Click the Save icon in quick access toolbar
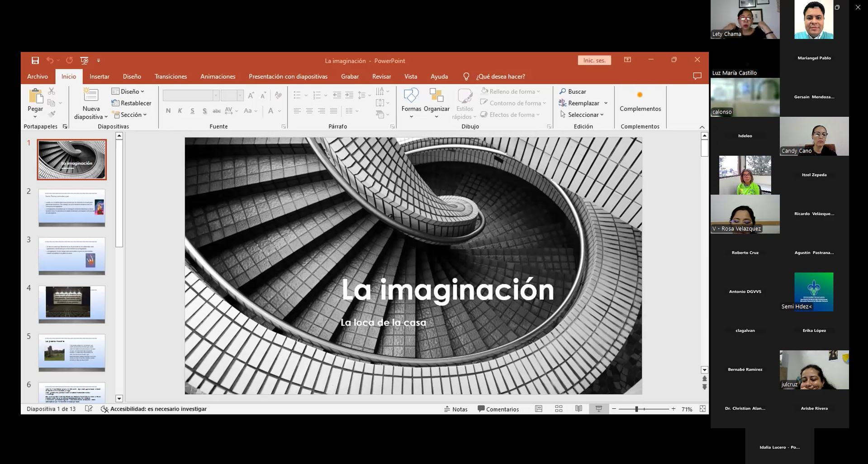This screenshot has height=464, width=868. pos(35,61)
